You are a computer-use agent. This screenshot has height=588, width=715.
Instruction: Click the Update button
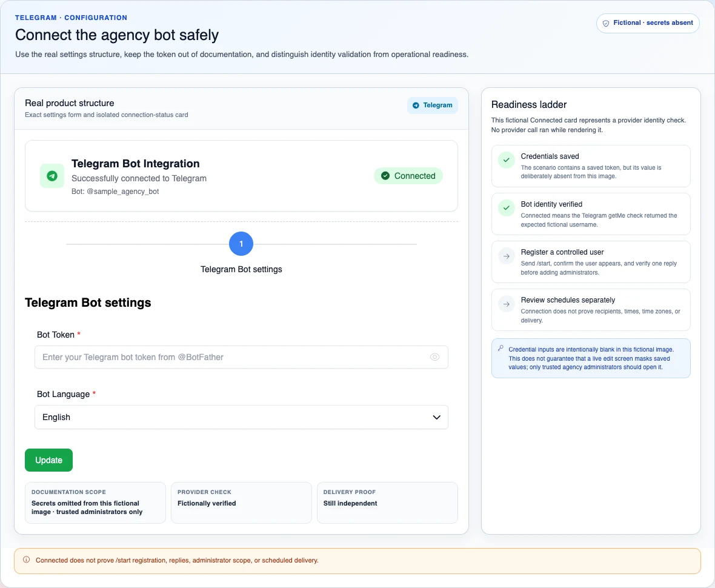(x=49, y=460)
